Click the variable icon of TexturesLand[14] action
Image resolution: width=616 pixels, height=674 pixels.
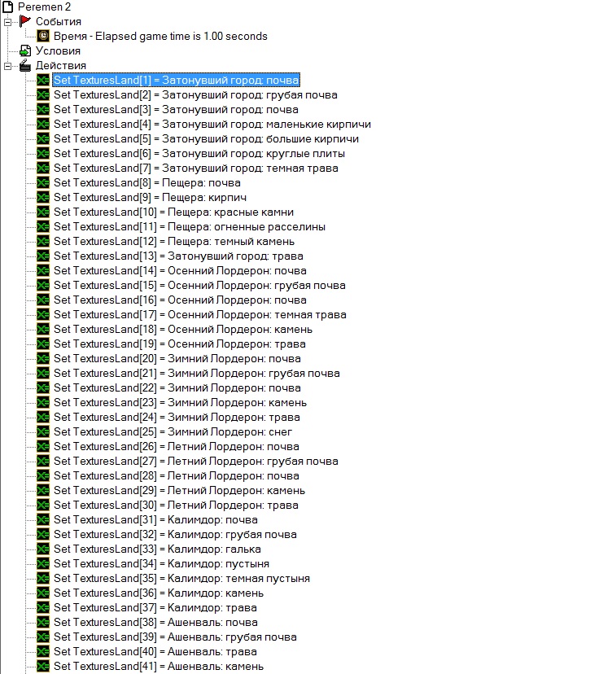43,270
